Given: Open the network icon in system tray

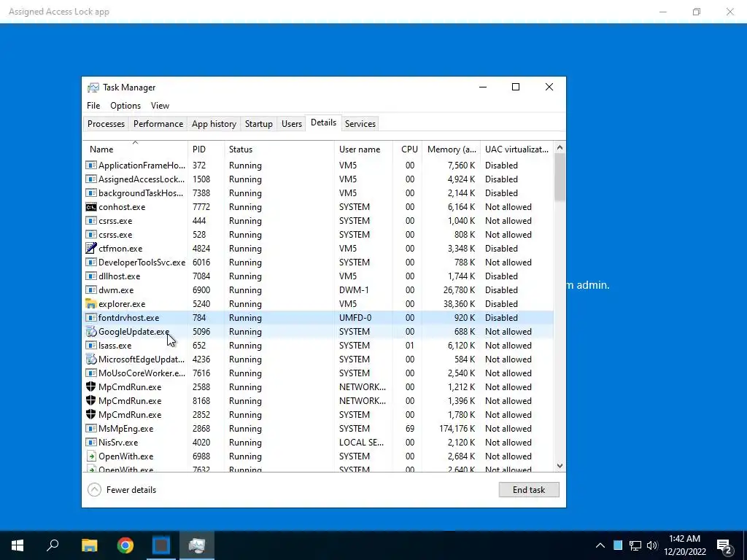Looking at the screenshot, I should pos(635,545).
